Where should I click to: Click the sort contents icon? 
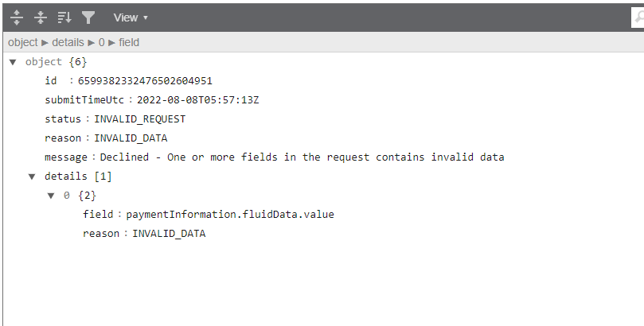point(64,17)
